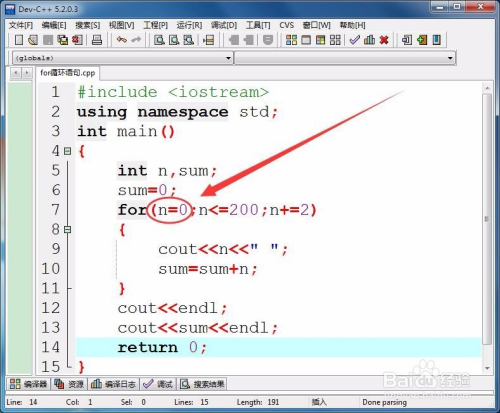
Task: Click the tab scroll right arrow
Action: pyautogui.click(x=27, y=72)
